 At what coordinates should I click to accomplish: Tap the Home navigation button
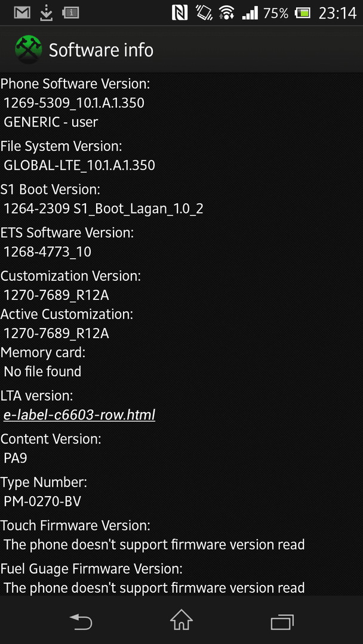tap(181, 619)
